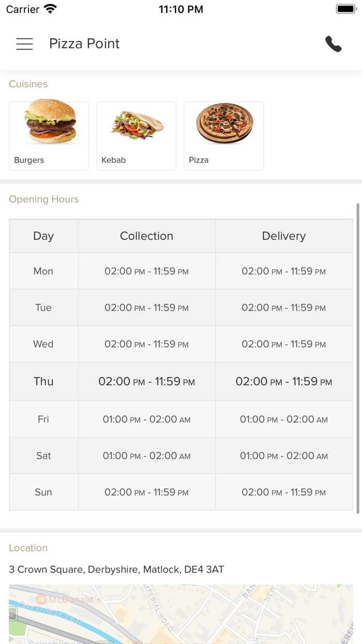Viewport: 362px width, 644px height.
Task: Tap Friday's collection hours cell
Action: (x=146, y=419)
